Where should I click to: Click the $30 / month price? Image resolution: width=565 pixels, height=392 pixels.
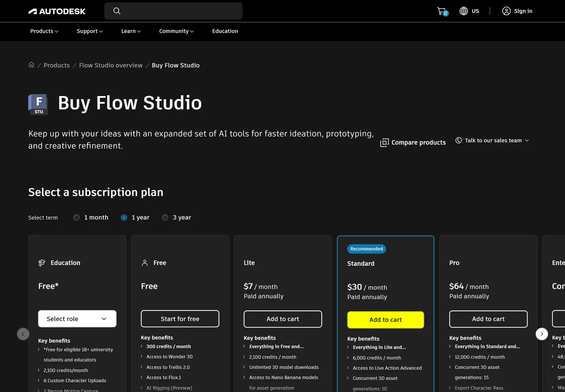(x=367, y=287)
